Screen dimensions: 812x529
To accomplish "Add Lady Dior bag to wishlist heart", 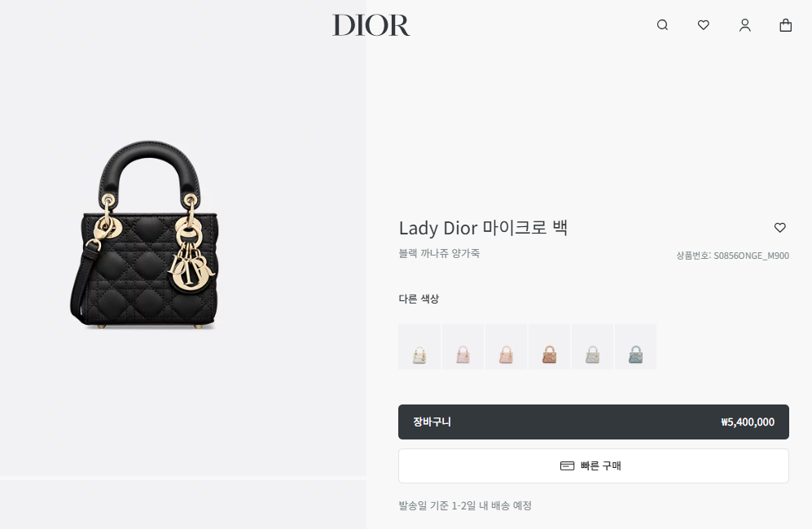I will point(780,227).
